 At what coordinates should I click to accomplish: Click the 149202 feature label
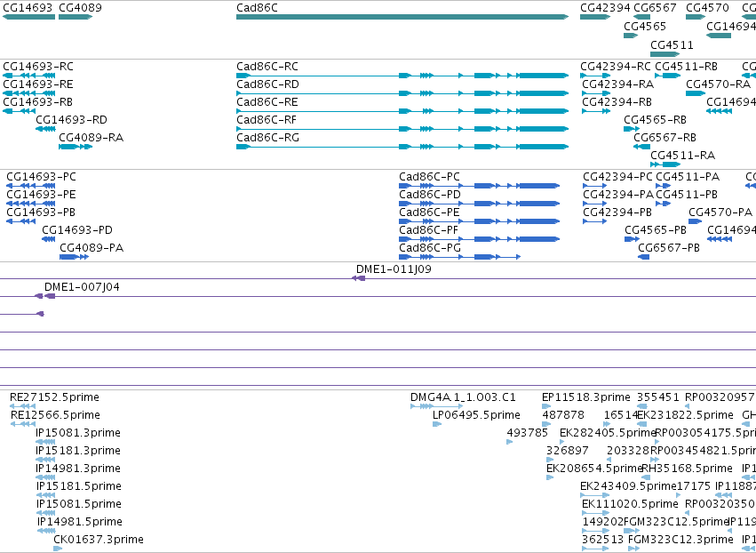pyautogui.click(x=603, y=522)
